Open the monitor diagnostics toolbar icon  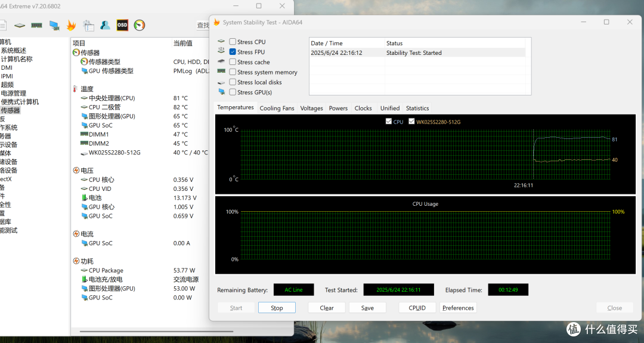[54, 26]
